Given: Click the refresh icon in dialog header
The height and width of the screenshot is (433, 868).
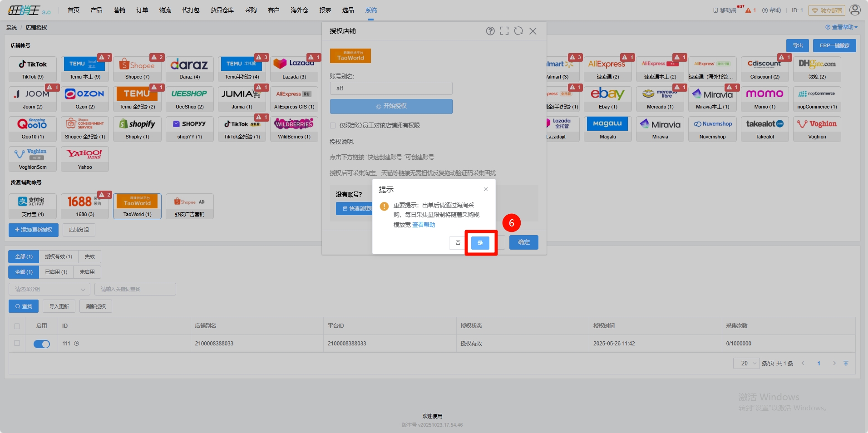Looking at the screenshot, I should point(518,31).
